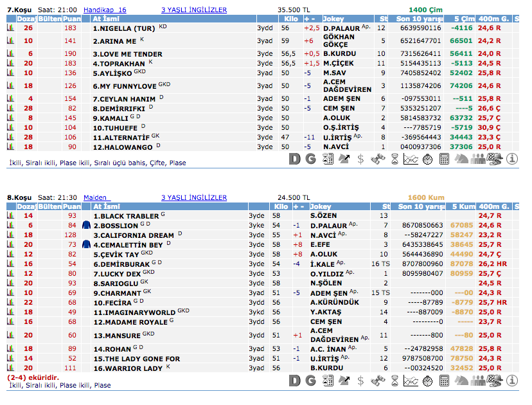
Task: Click 3 YAŞLI İNGİLİZLER link in race 7
Action: click(193, 10)
